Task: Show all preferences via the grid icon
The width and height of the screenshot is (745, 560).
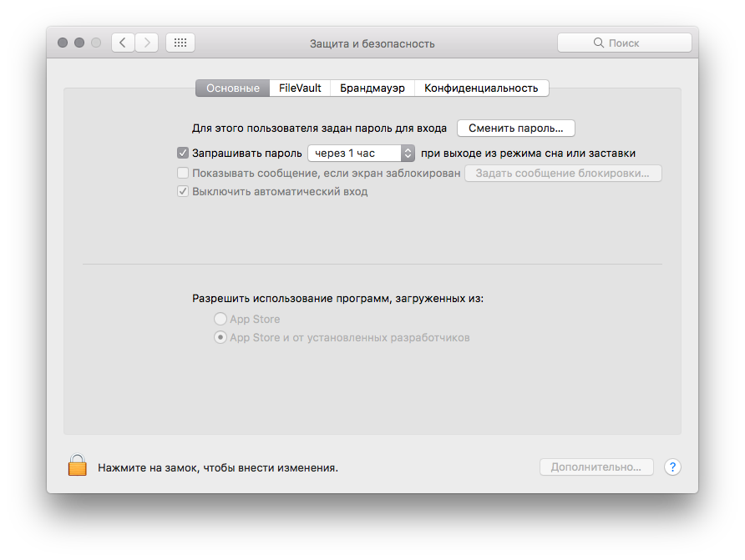Action: point(180,43)
